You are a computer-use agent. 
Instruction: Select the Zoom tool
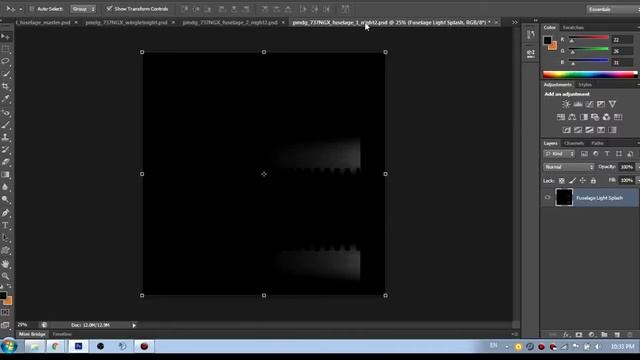coord(5,276)
